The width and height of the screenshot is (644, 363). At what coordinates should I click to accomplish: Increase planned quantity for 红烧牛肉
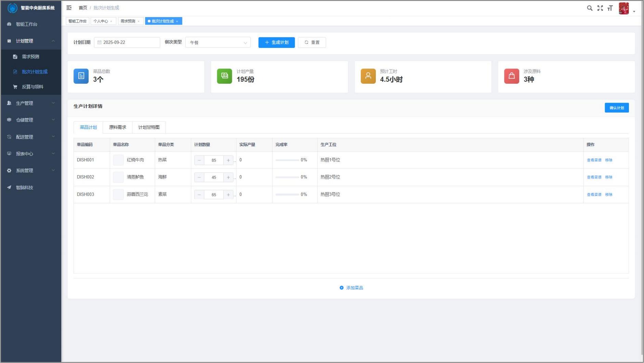[228, 160]
